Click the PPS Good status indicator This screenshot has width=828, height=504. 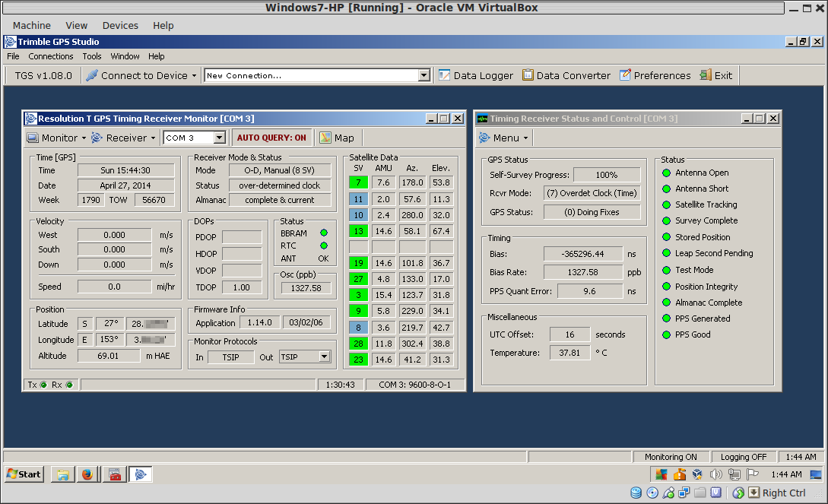[667, 334]
